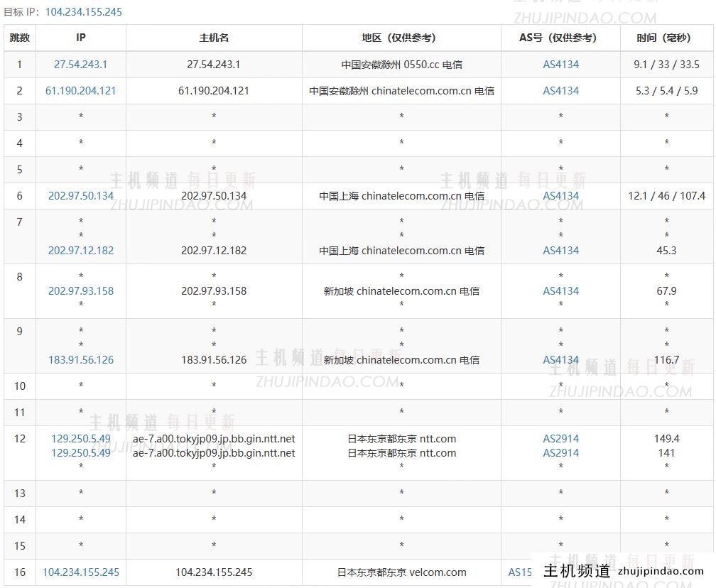Image resolution: width=716 pixels, height=588 pixels.
Task: Open the AS2914 link on hop 12
Action: [560, 438]
